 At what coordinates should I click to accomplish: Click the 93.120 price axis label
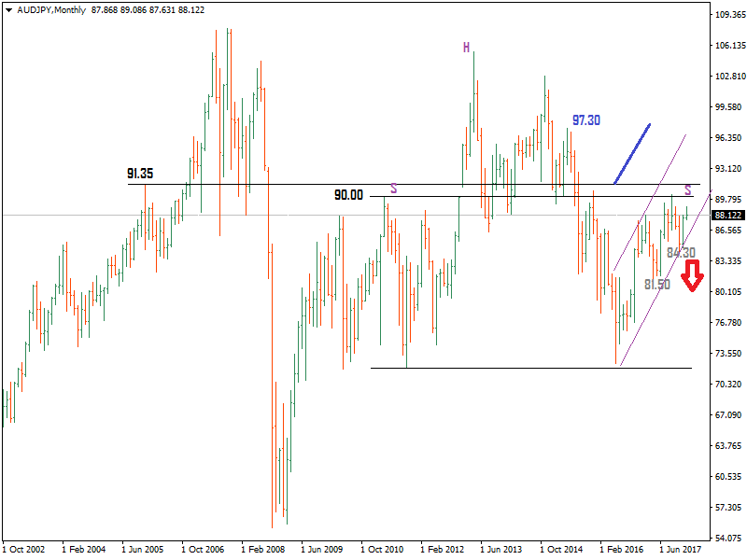(728, 169)
